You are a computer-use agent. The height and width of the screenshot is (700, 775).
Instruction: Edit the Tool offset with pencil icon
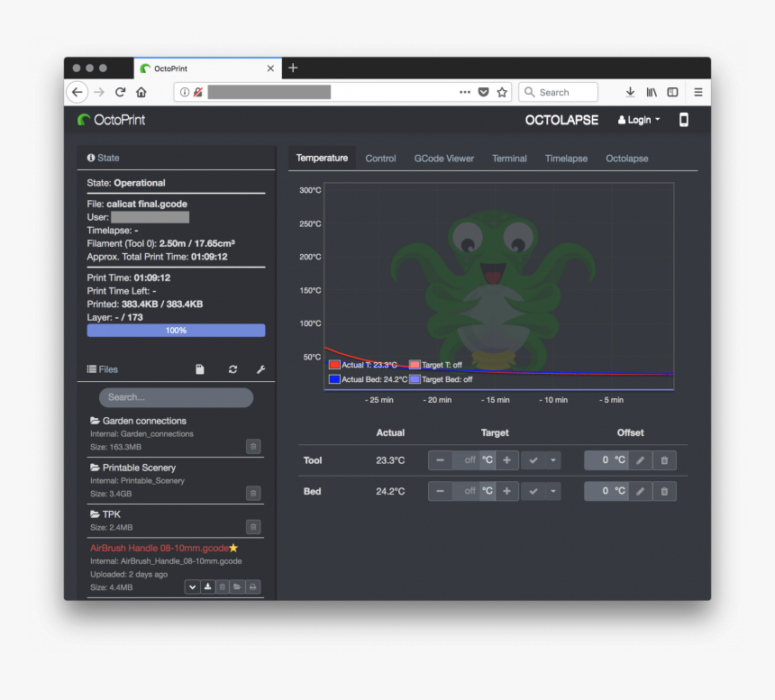tap(640, 460)
